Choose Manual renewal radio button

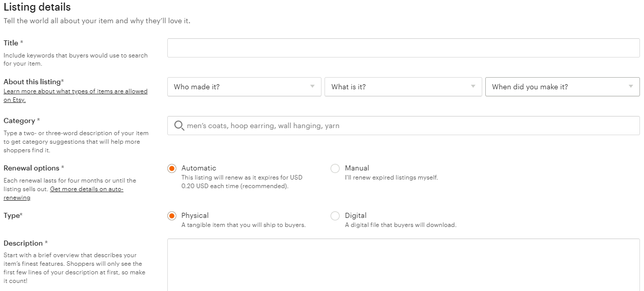click(x=335, y=168)
